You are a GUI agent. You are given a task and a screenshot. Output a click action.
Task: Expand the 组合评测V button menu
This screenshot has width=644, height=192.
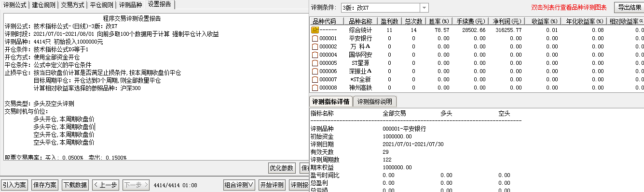click(x=239, y=185)
